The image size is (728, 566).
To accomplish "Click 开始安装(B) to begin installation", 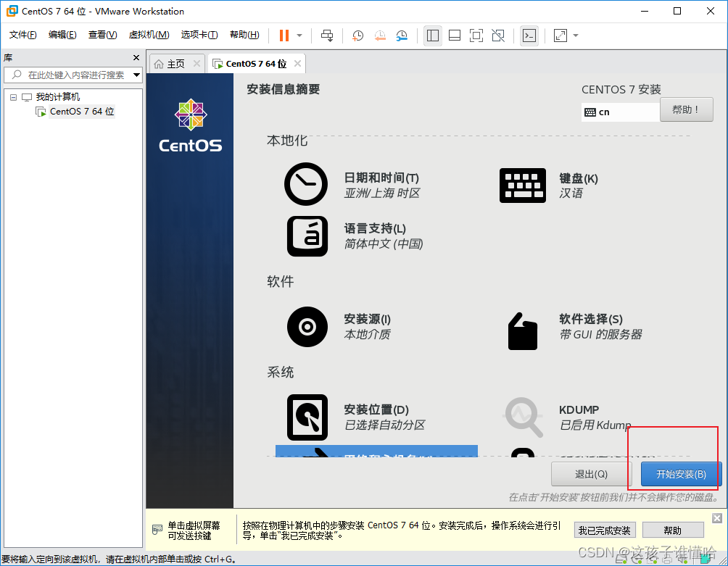I will pyautogui.click(x=681, y=474).
